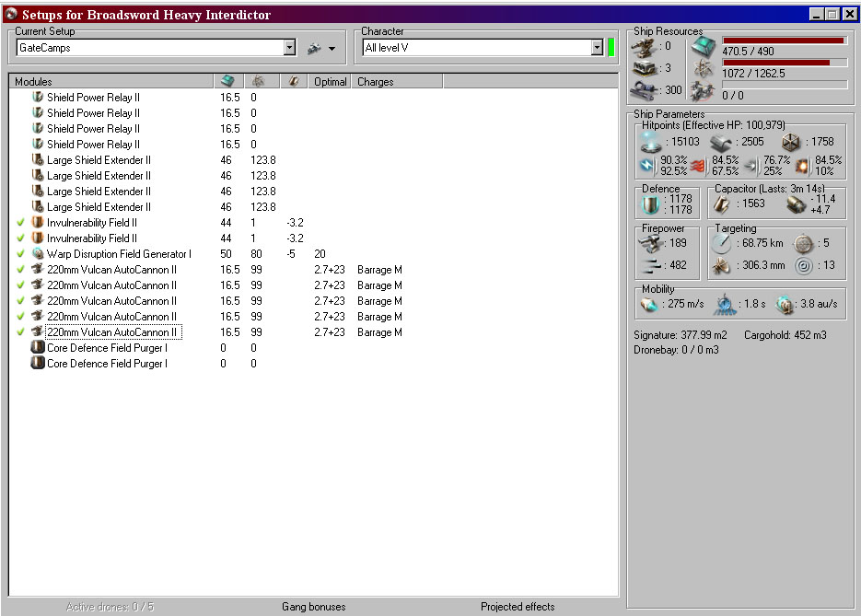The image size is (861, 616).
Task: Click the powergrid usage red progress bar
Action: [785, 63]
